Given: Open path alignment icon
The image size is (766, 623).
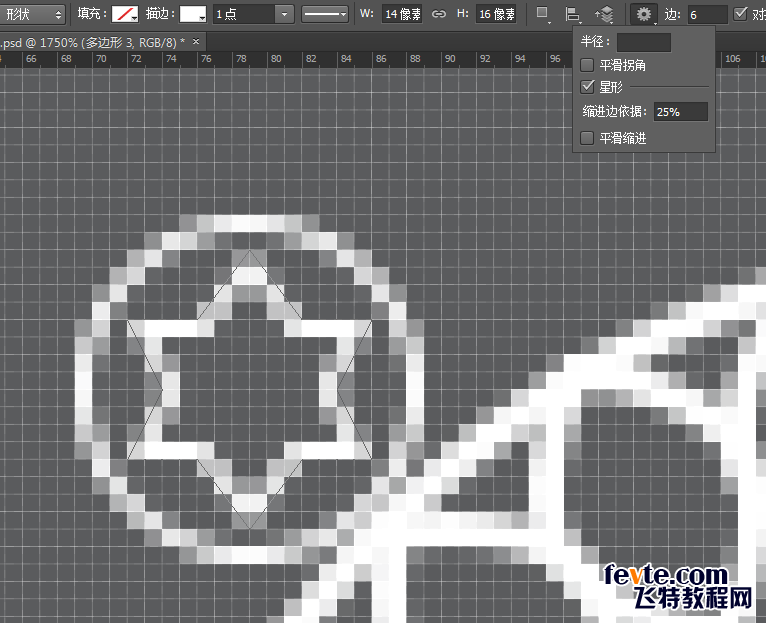Looking at the screenshot, I should pos(573,15).
